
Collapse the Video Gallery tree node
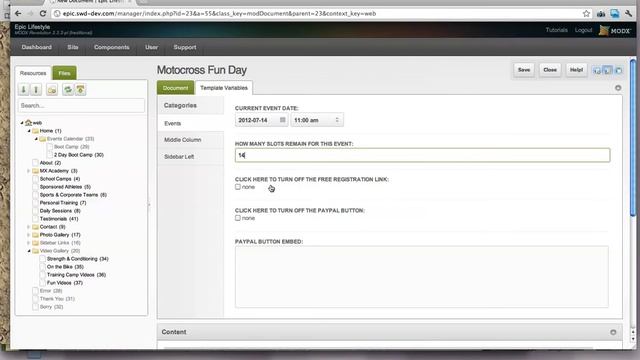pyautogui.click(x=29, y=251)
